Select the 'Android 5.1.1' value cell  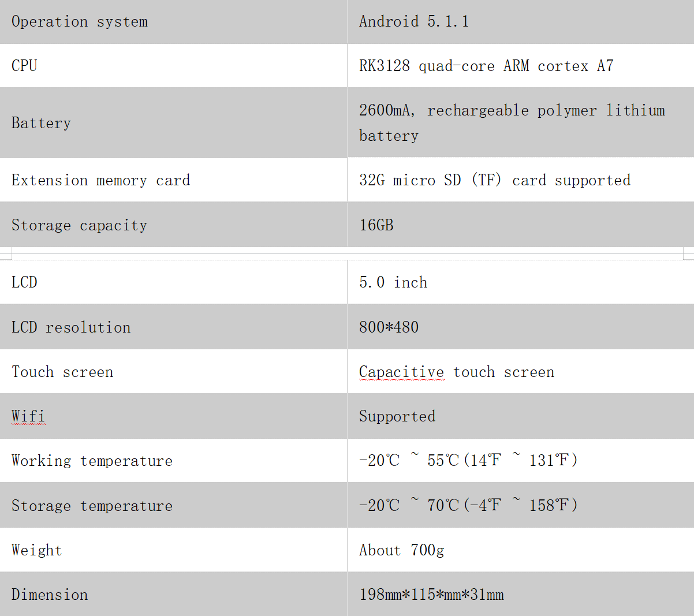521,21
